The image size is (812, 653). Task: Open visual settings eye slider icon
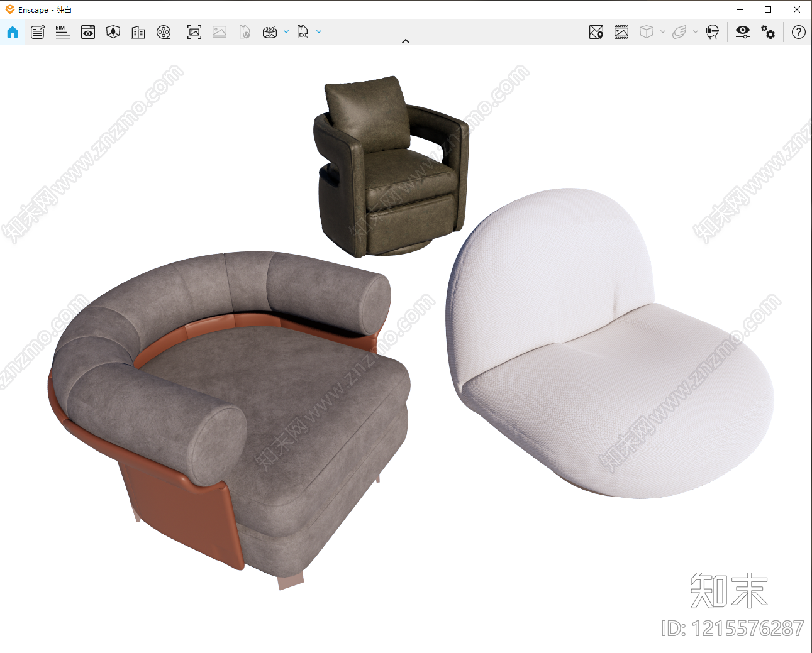pos(743,32)
